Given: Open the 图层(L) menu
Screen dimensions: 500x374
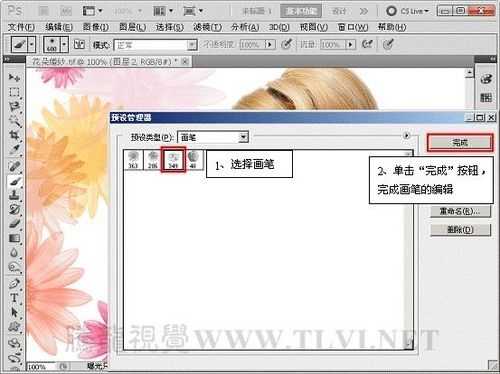Looking at the screenshot, I should click(132, 27).
